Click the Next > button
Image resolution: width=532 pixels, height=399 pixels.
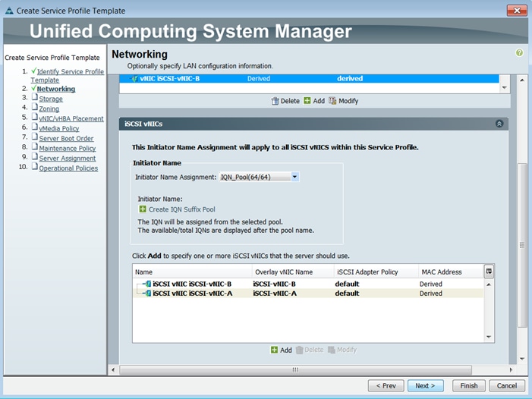tap(426, 386)
